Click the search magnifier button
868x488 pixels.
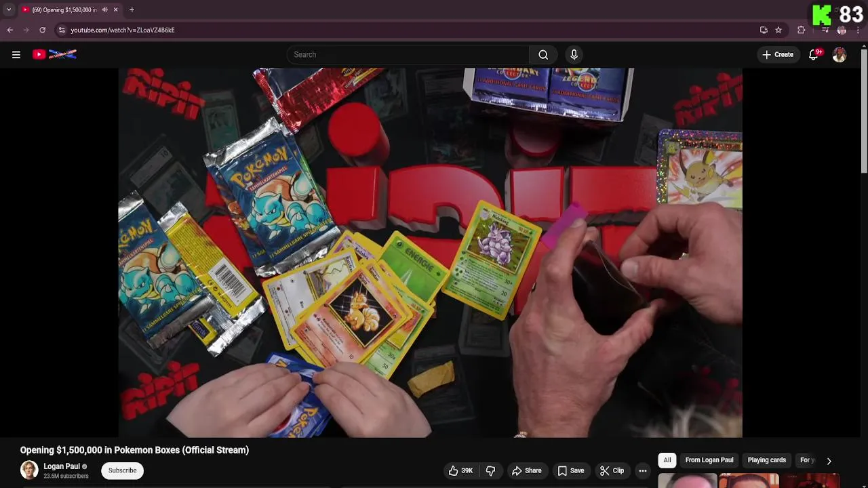[x=543, y=55]
